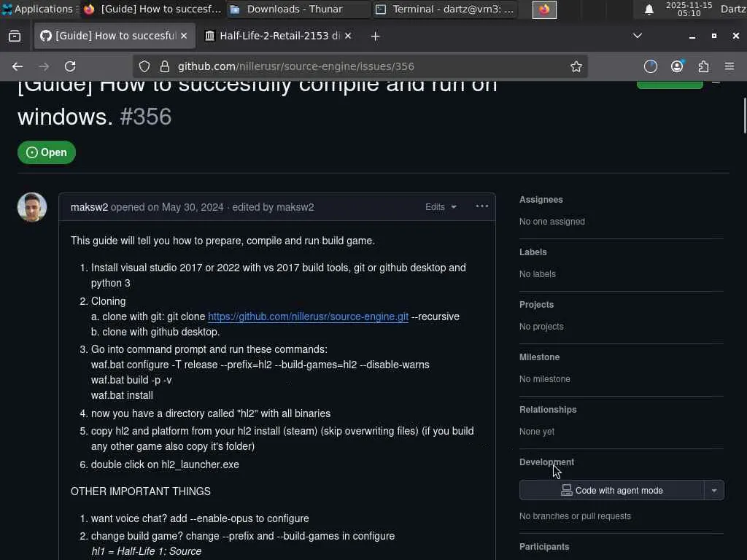The image size is (747, 560).
Task: Open Firefox account profile icon
Action: 677,66
